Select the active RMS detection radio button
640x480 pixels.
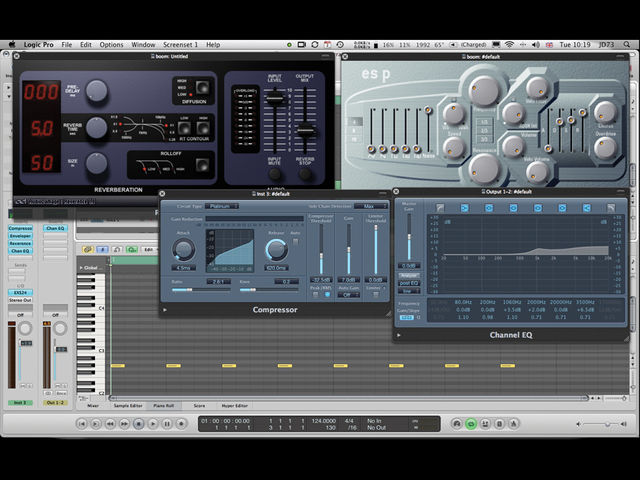(x=327, y=295)
